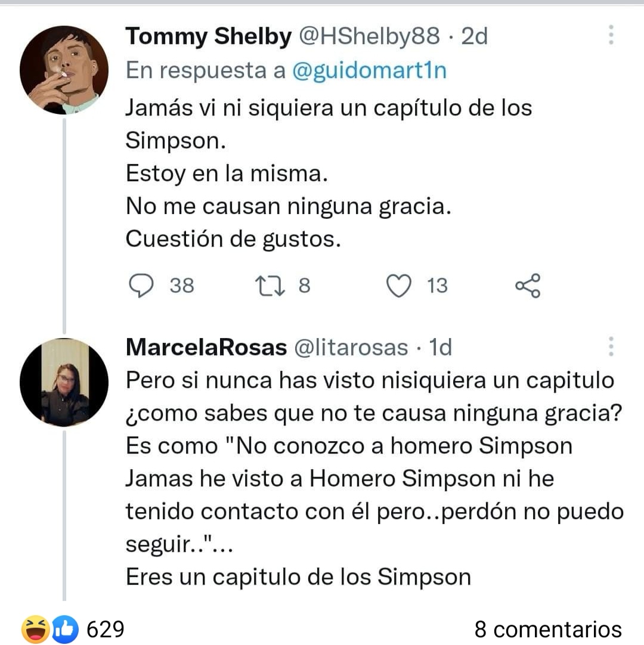Click the 1d timestamp on Marcela's tweet

[x=440, y=347]
